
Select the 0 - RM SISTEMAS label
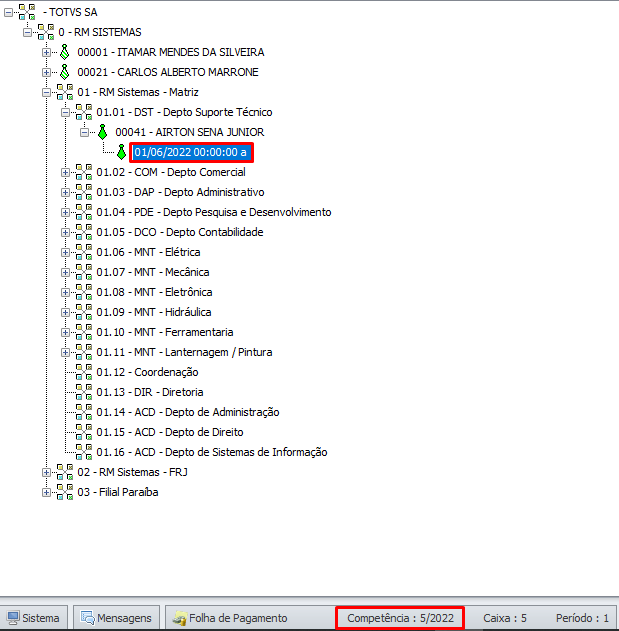click(100, 32)
